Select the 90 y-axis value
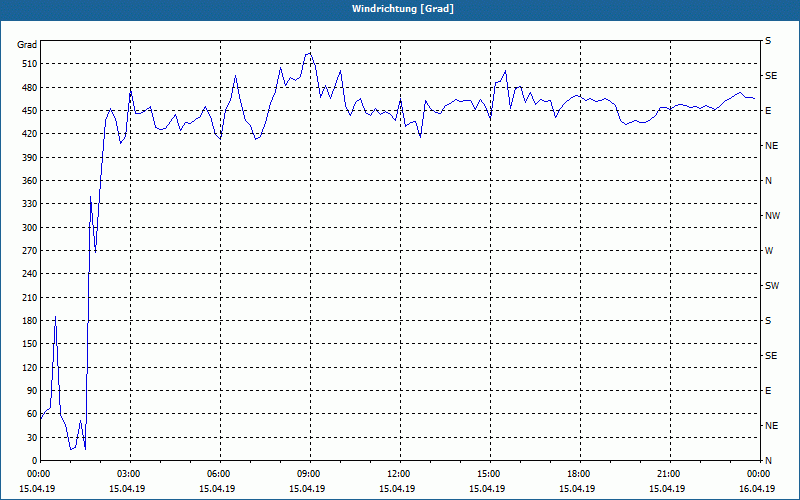Viewport: 800px width, 500px height. 32,391
